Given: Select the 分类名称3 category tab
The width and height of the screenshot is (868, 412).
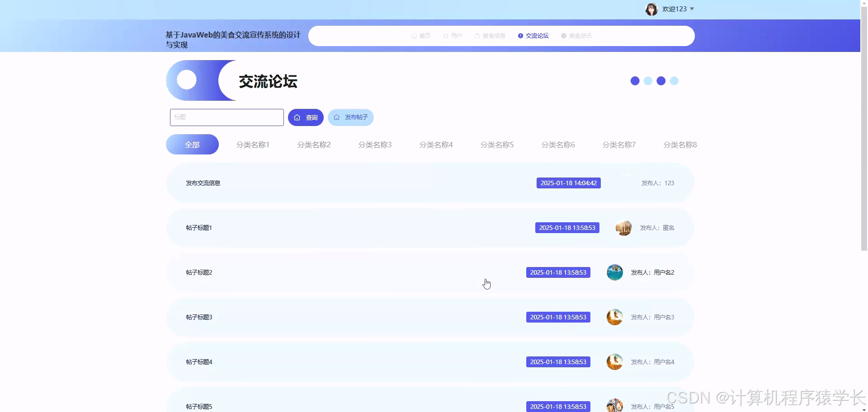Looking at the screenshot, I should [375, 145].
